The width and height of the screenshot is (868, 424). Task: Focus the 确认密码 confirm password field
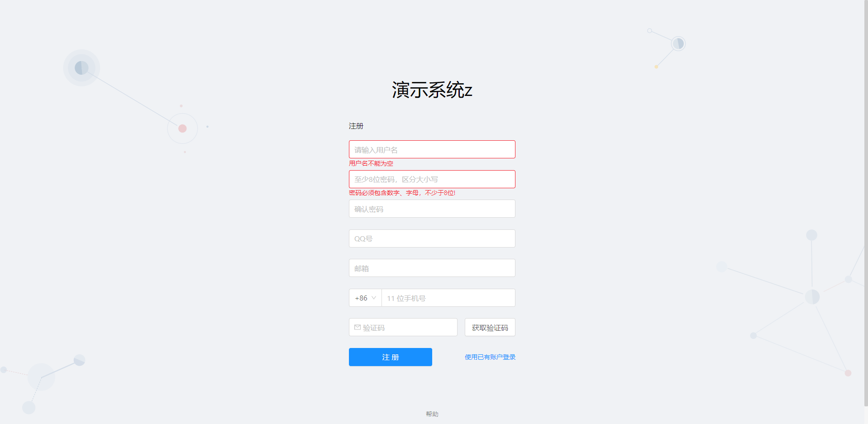432,209
